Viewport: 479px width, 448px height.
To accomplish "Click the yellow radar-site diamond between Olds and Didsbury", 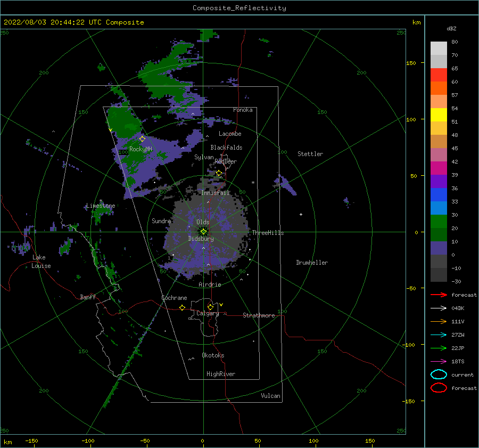I will tap(203, 232).
